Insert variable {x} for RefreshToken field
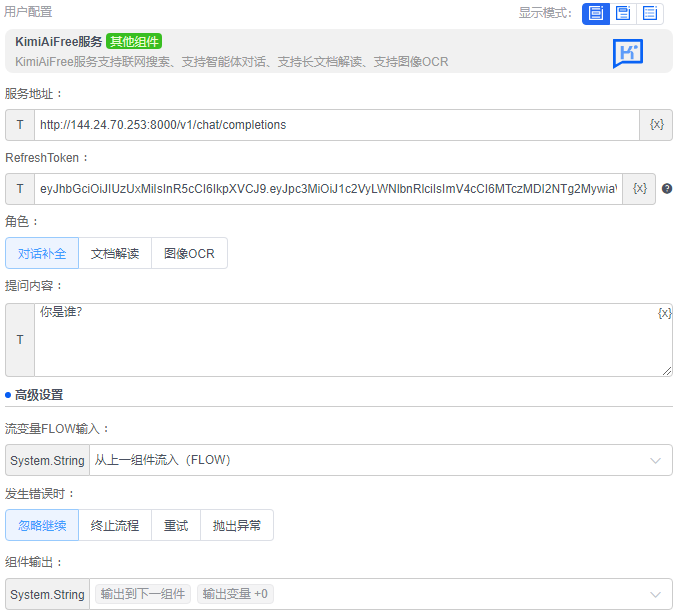Screen dimensions: 678x614 pyautogui.click(x=639, y=188)
